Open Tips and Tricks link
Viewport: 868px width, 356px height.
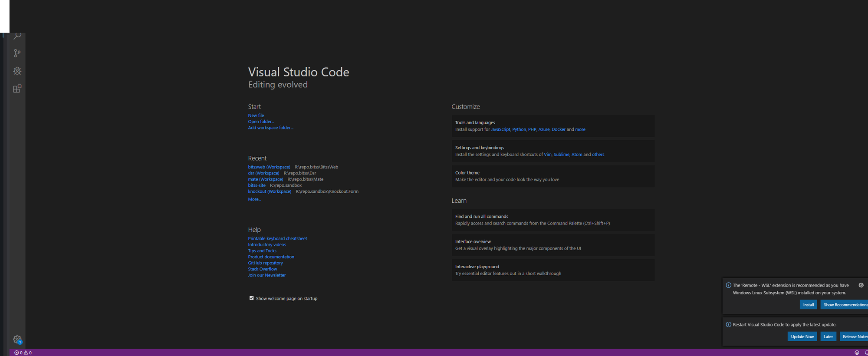point(262,251)
